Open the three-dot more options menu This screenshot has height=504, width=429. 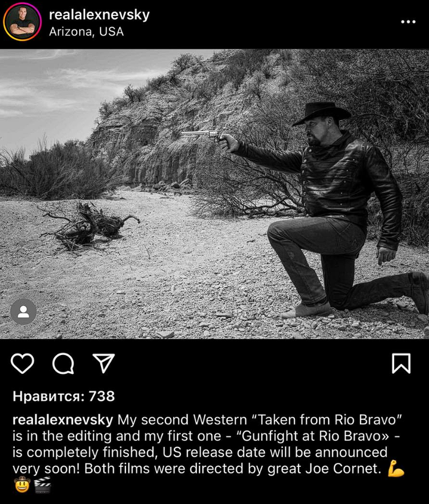pos(408,22)
